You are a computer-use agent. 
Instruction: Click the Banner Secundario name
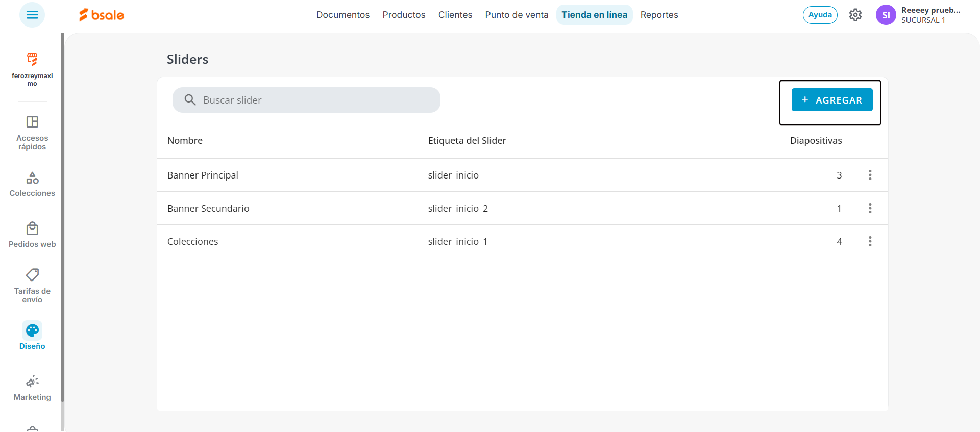pos(208,208)
